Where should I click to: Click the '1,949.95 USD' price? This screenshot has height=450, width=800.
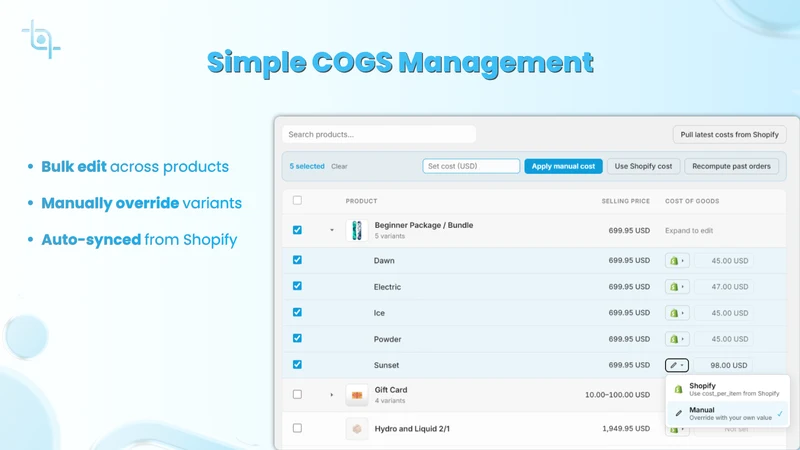click(x=626, y=429)
